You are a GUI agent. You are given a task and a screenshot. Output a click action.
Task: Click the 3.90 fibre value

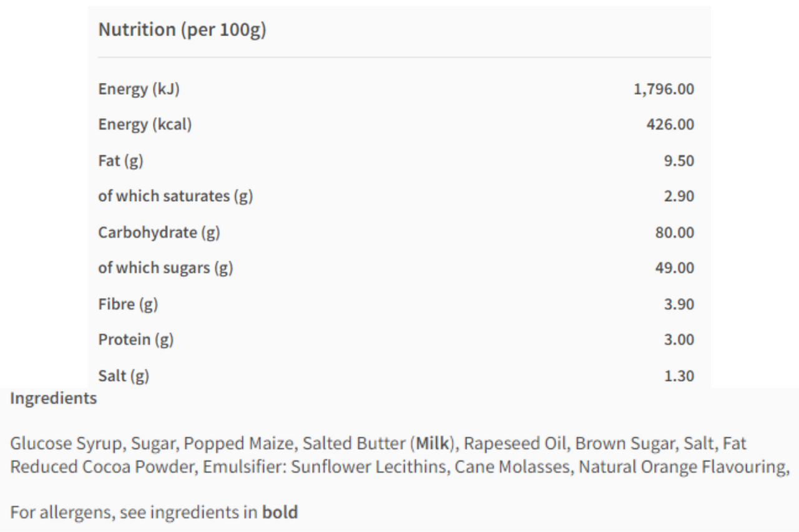(679, 304)
